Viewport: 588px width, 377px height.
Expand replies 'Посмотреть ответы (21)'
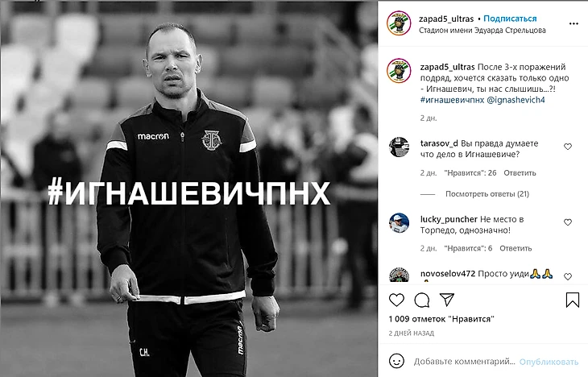point(487,194)
